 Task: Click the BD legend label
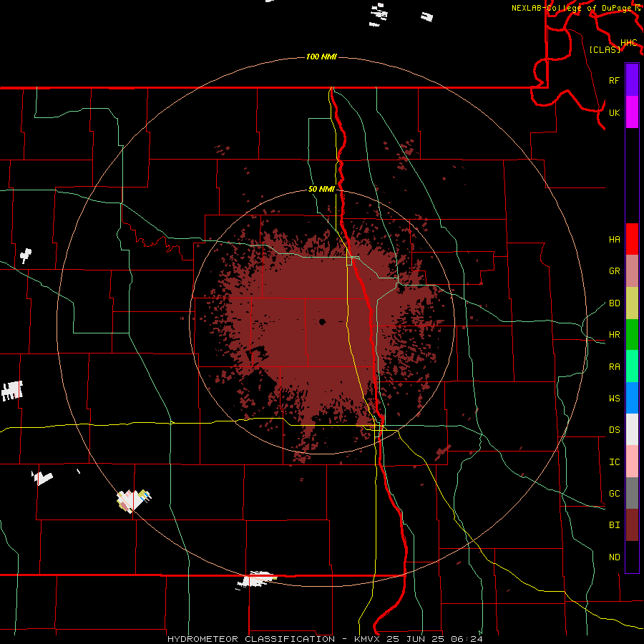614,303
